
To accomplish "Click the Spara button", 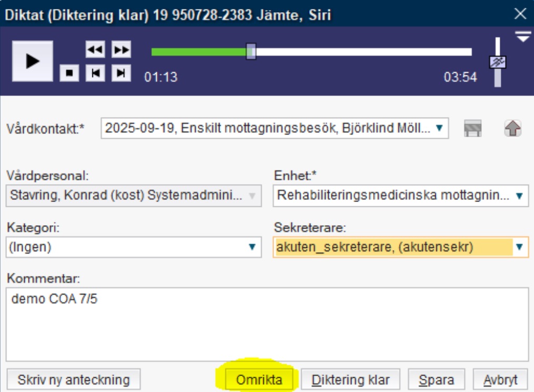I will [x=436, y=379].
